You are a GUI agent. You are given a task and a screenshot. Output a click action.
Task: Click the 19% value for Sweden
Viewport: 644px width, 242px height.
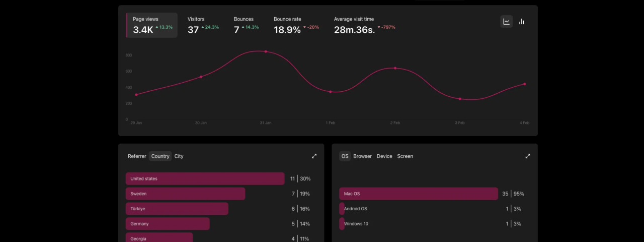click(x=305, y=194)
